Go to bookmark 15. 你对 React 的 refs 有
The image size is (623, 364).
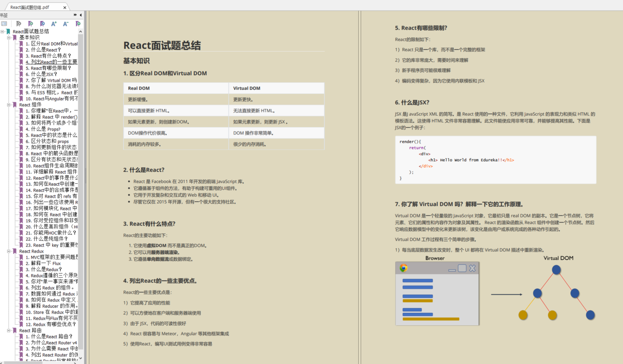[52, 196]
